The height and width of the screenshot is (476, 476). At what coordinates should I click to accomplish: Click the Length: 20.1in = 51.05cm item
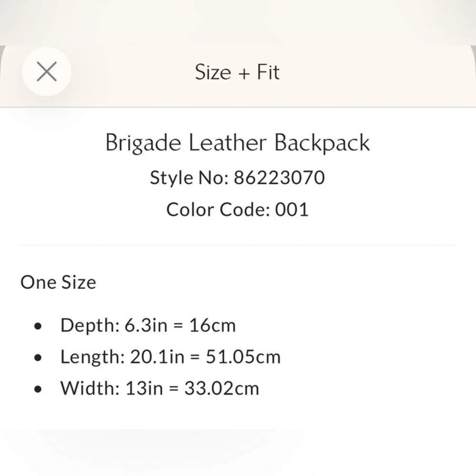click(x=170, y=357)
